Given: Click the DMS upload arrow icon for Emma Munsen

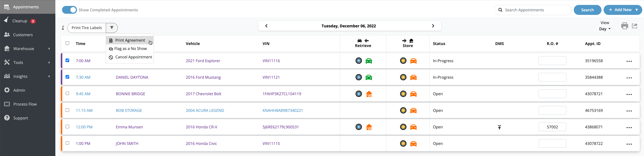Looking at the screenshot, I should coord(499,127).
